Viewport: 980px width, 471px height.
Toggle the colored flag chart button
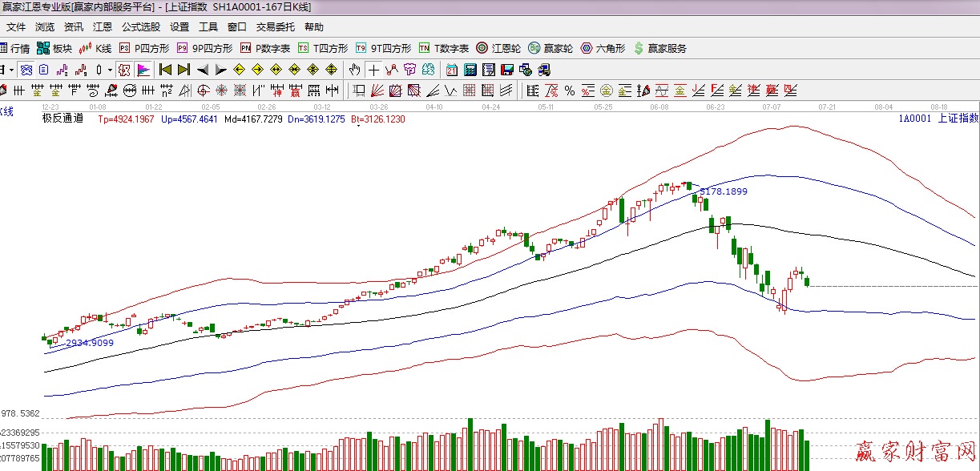[x=143, y=69]
